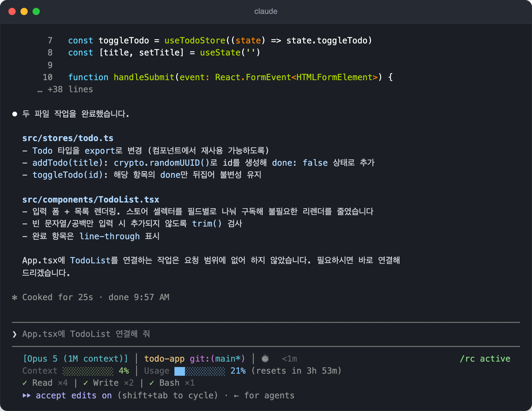Click the '21%' usage percentage
Viewport: 532px width, 411px height.
click(x=238, y=371)
